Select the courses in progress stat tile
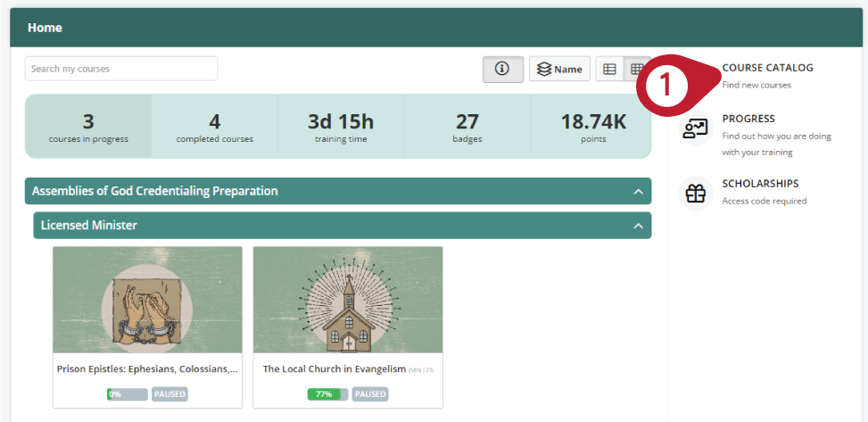The height and width of the screenshot is (422, 868). click(88, 127)
